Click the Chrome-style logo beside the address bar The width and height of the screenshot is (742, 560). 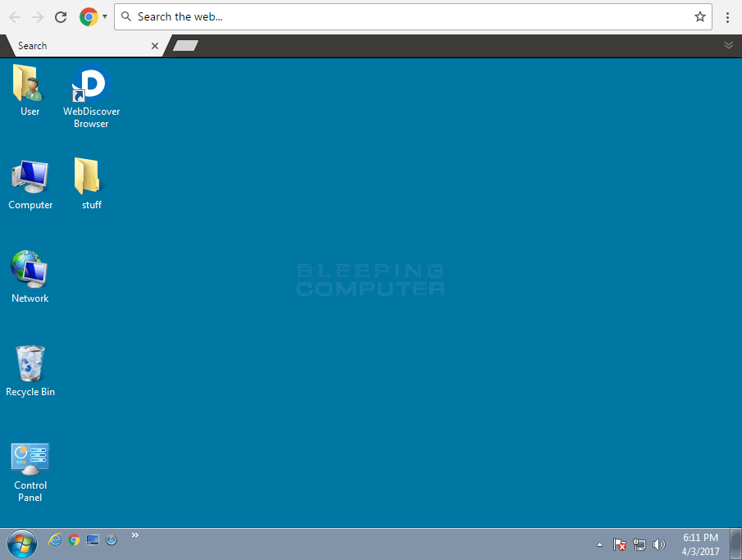(x=89, y=17)
